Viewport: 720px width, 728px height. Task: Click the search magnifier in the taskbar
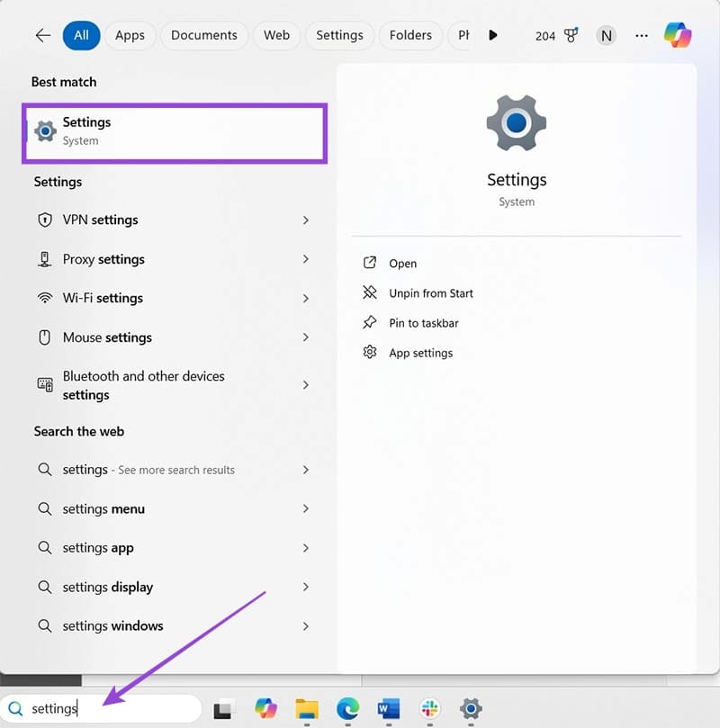coord(15,708)
